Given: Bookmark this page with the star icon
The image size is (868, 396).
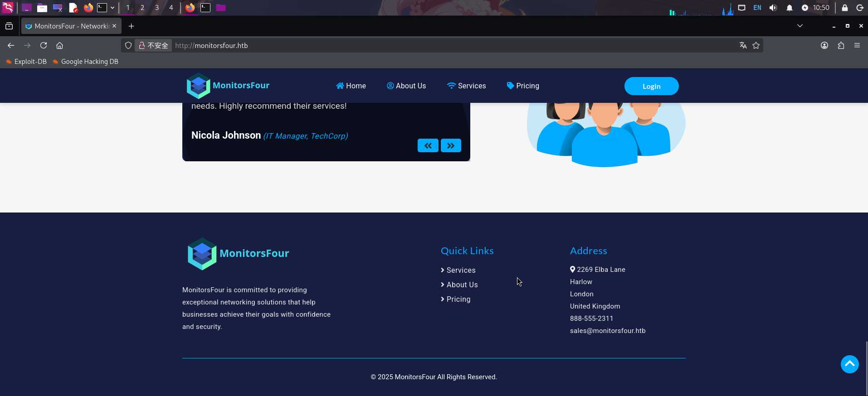Looking at the screenshot, I should coord(756,45).
